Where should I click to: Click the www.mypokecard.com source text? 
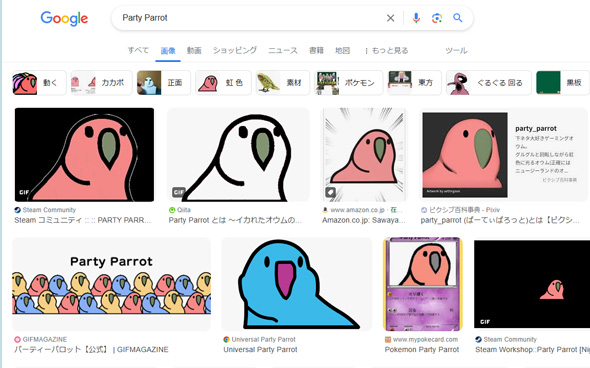click(x=426, y=339)
